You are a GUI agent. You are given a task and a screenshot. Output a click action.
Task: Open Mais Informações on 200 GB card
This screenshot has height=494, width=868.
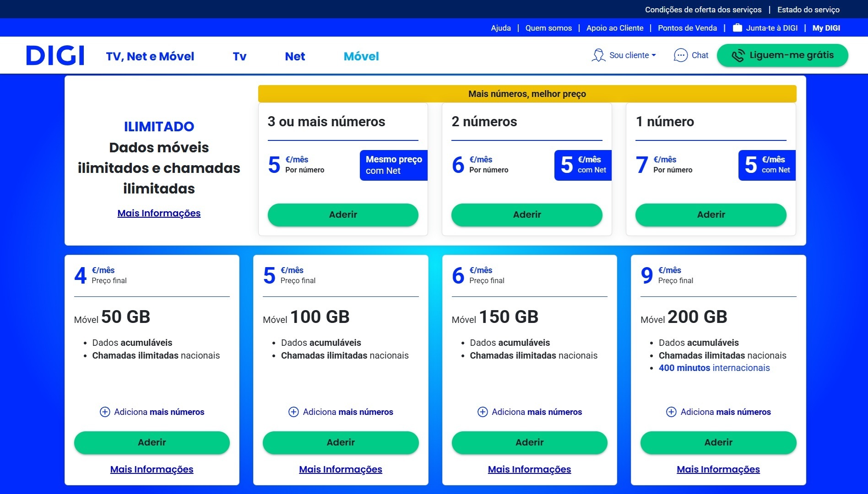(x=718, y=469)
